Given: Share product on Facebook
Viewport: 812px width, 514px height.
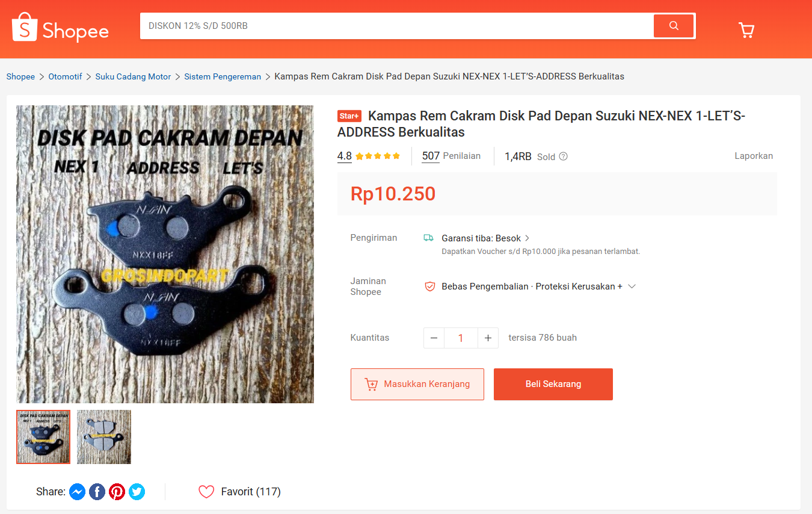Looking at the screenshot, I should (x=97, y=492).
